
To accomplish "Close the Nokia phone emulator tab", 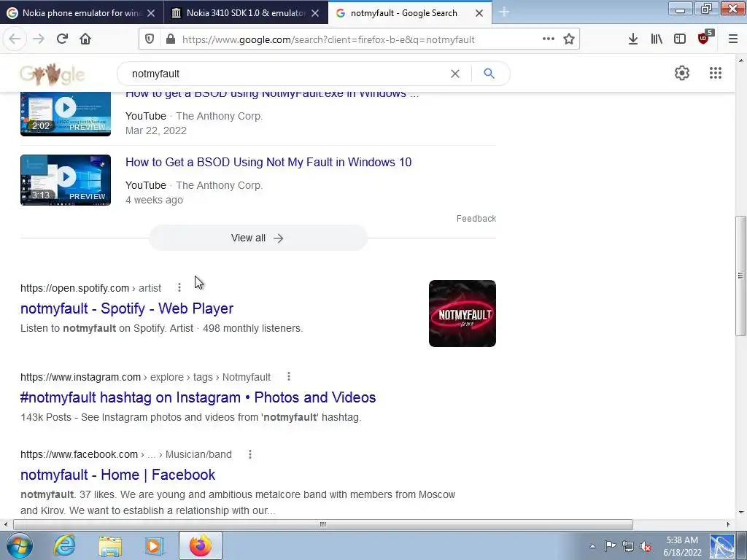I will [x=151, y=13].
